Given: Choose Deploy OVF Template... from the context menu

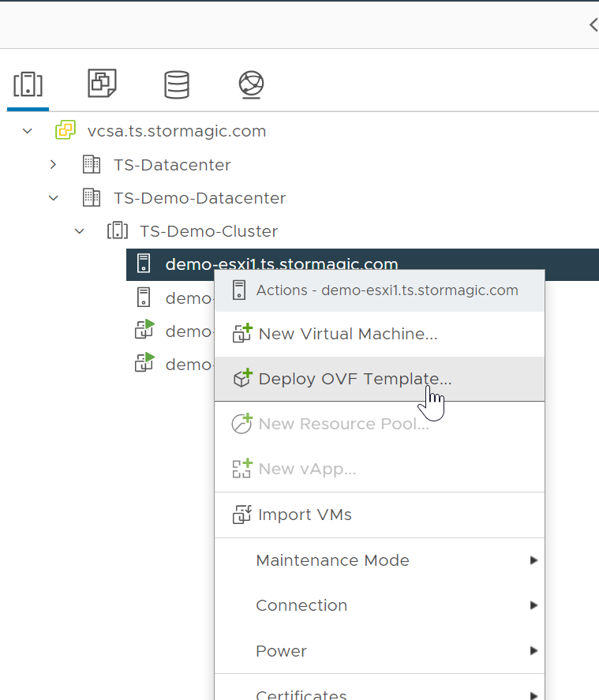Looking at the screenshot, I should coord(380,379).
